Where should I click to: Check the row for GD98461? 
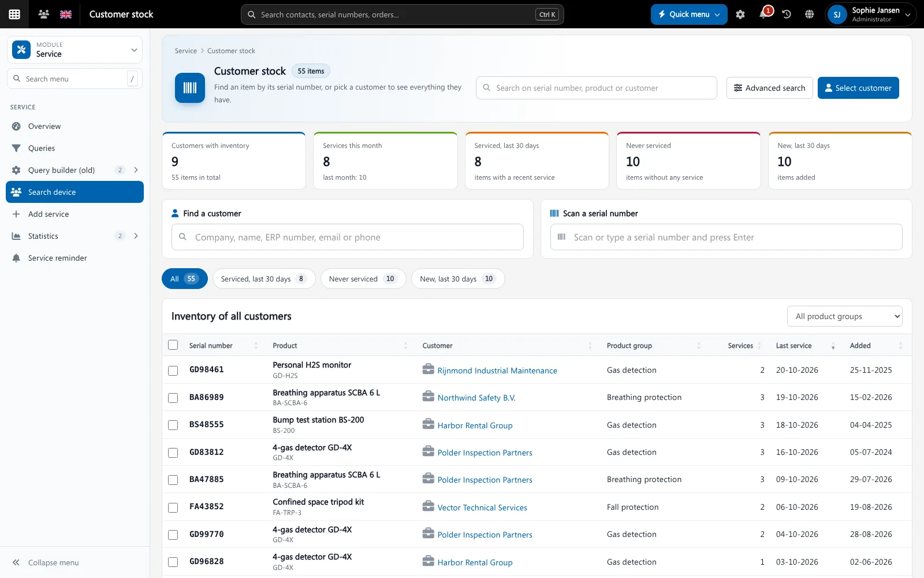tap(173, 370)
